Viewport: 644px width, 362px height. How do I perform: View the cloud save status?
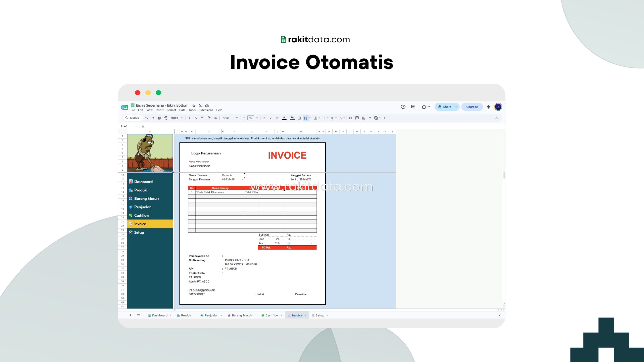(x=207, y=106)
